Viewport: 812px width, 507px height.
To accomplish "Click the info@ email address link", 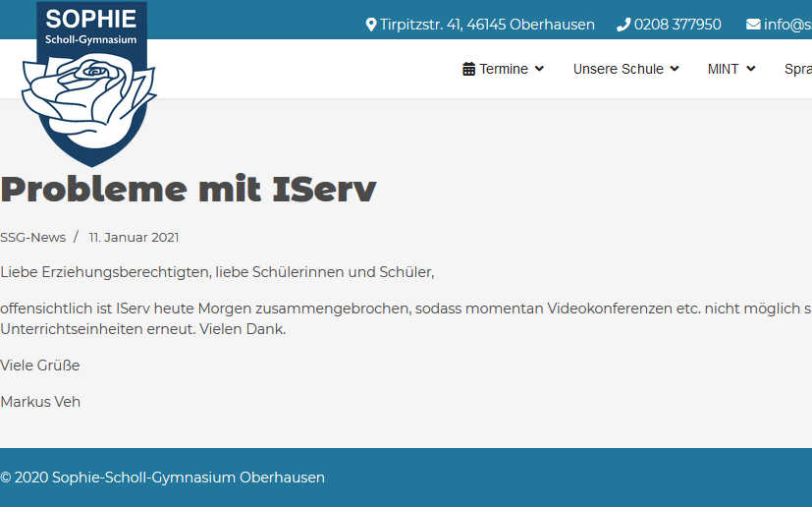I will point(787,25).
